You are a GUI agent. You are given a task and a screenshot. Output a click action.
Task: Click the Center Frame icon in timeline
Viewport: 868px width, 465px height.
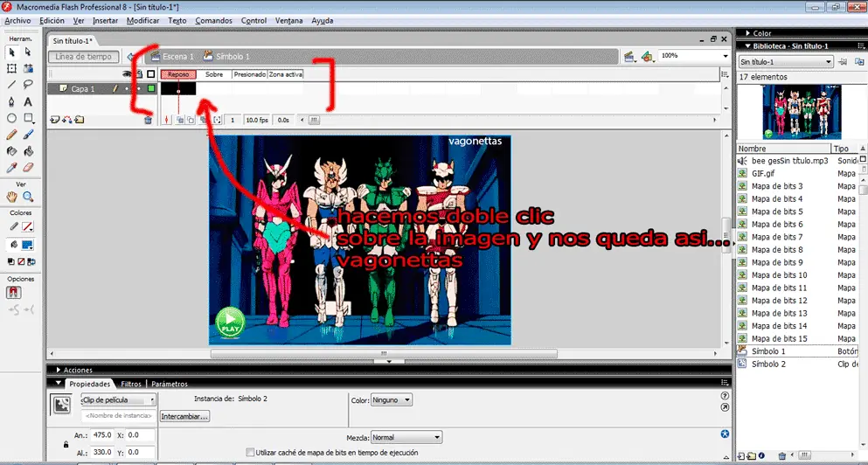pos(169,120)
